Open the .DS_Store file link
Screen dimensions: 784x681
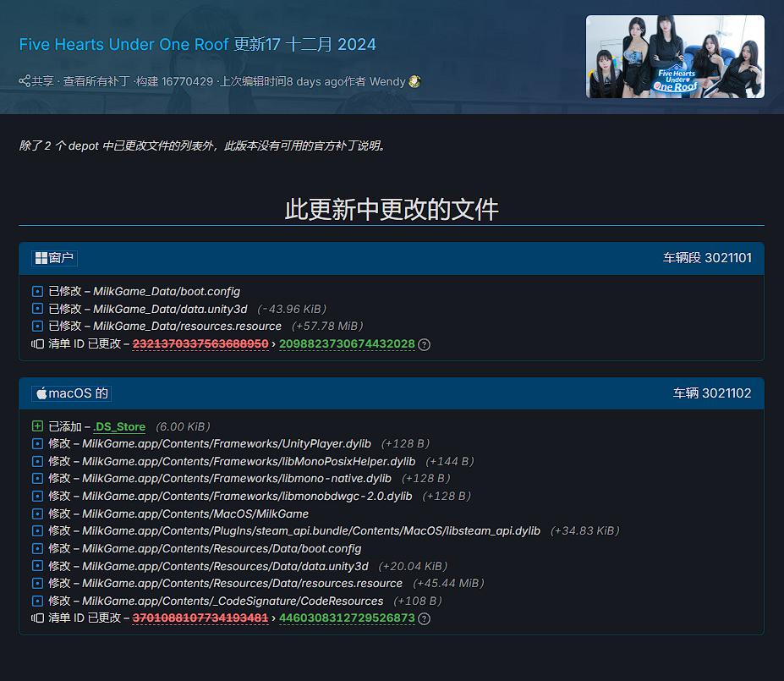[119, 426]
